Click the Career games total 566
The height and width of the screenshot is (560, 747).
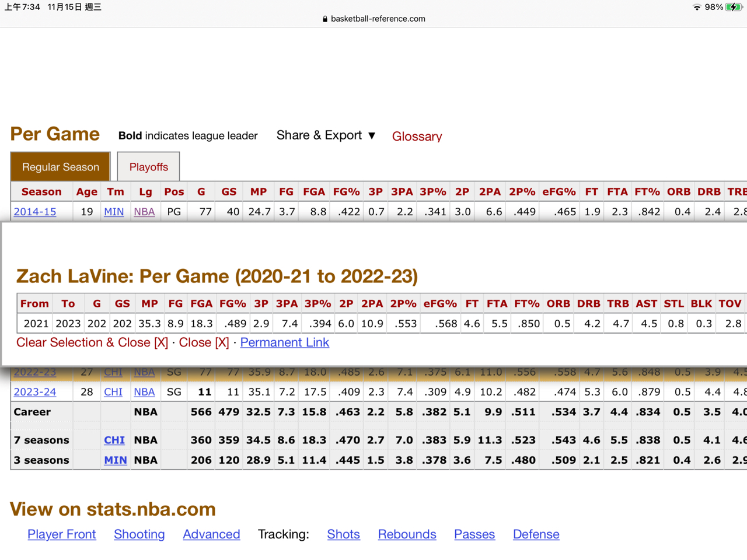click(201, 412)
